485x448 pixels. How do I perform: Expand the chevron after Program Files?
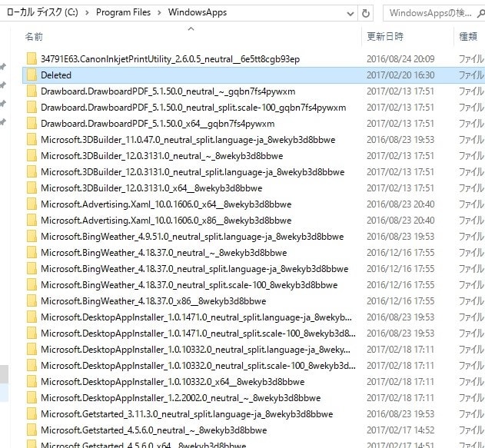coord(159,12)
